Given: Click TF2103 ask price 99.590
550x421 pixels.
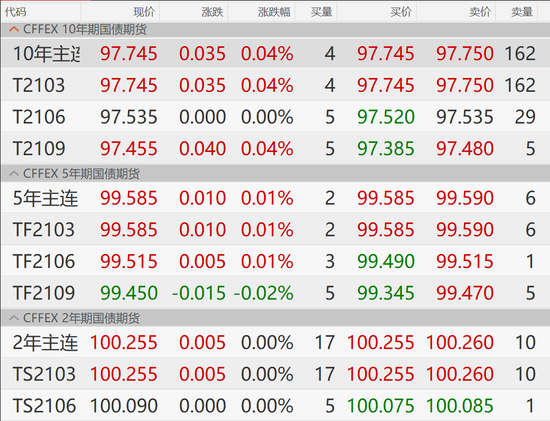Looking at the screenshot, I should pos(465,230).
